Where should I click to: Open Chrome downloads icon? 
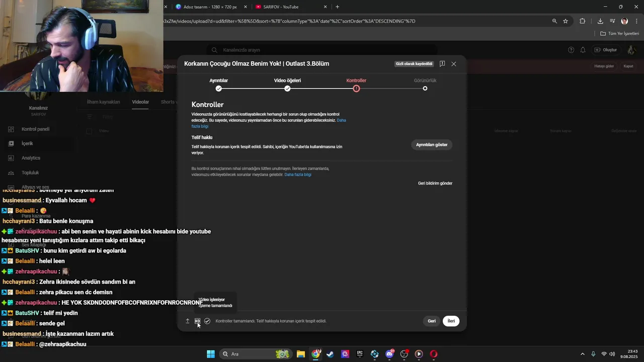coord(600,21)
